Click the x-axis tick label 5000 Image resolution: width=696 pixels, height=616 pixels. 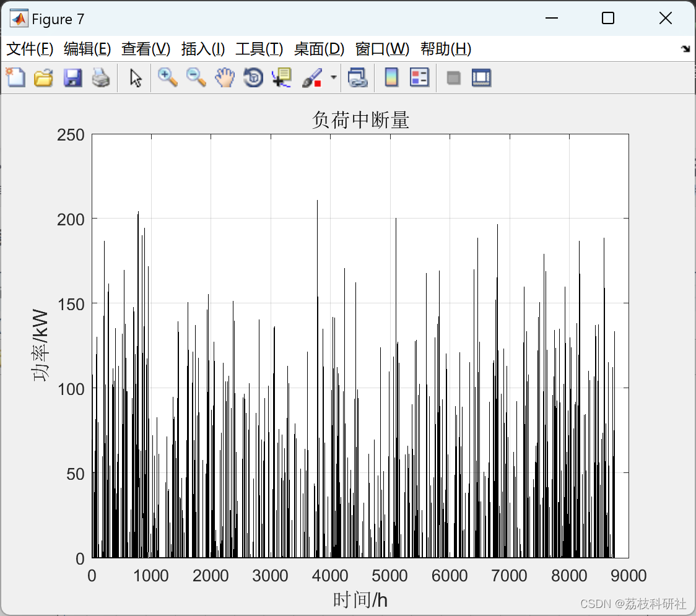(389, 576)
